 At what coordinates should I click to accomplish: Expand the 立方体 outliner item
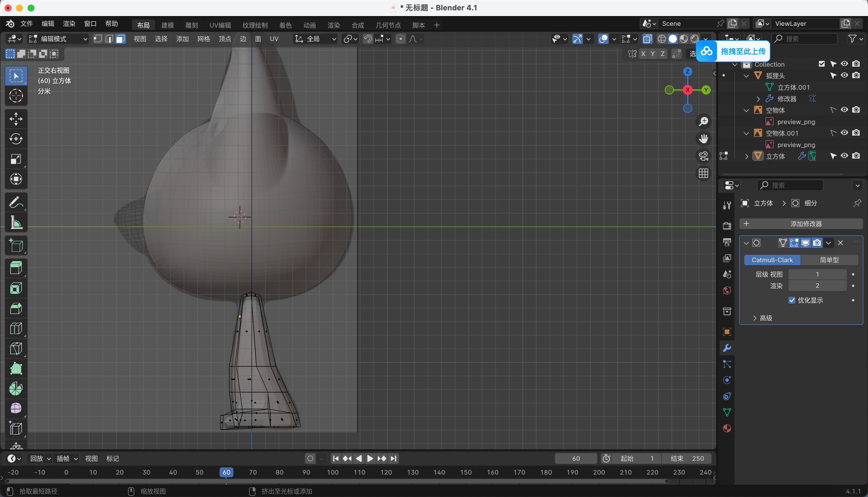[747, 156]
